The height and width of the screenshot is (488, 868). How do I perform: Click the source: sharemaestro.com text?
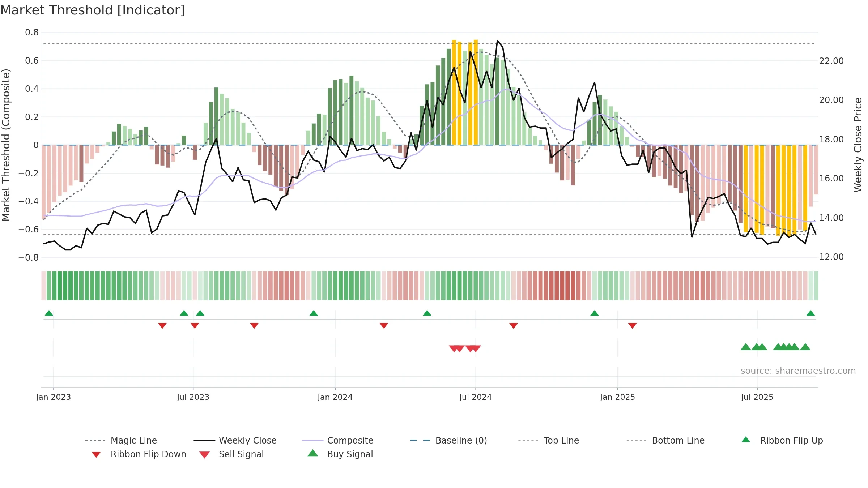pos(798,371)
